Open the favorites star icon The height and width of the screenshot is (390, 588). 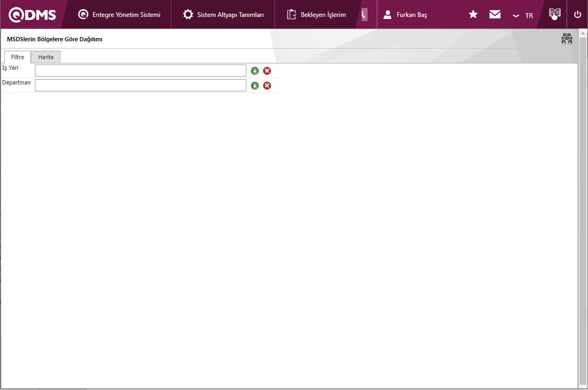click(x=473, y=15)
